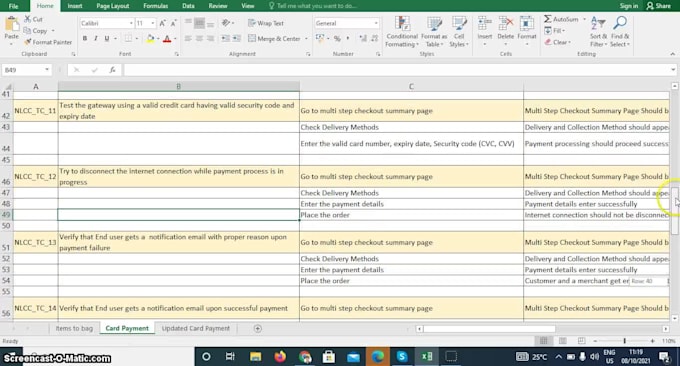
Task: Click the Name Box showing B49
Action: (26, 70)
